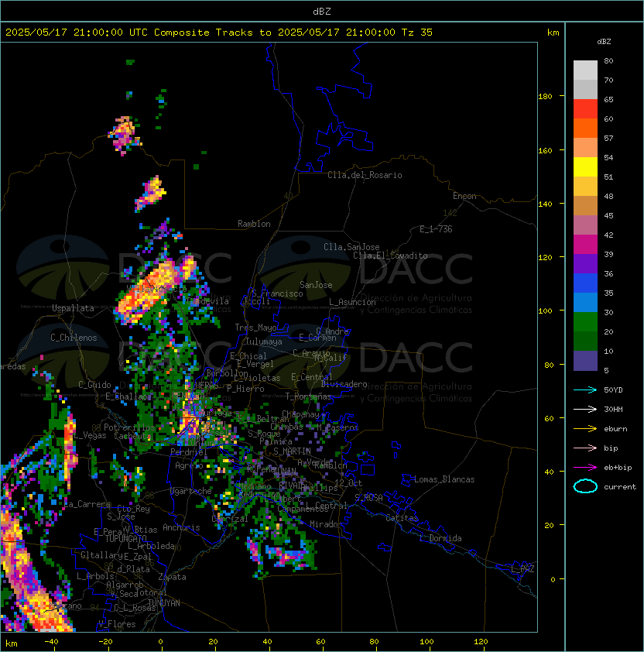Click the 'Clla.SanJose' map label
The height and width of the screenshot is (652, 644).
(x=351, y=247)
